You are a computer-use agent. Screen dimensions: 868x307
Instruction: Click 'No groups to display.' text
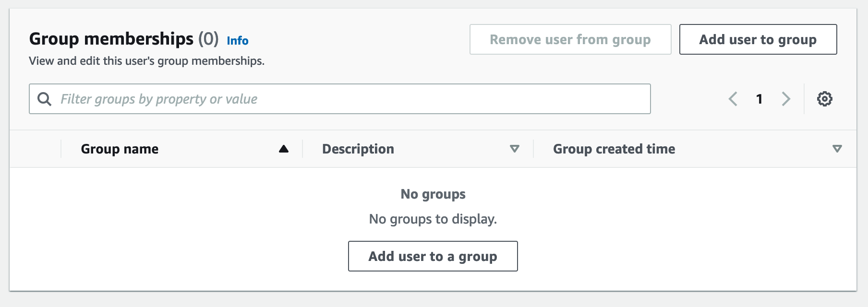click(x=433, y=219)
